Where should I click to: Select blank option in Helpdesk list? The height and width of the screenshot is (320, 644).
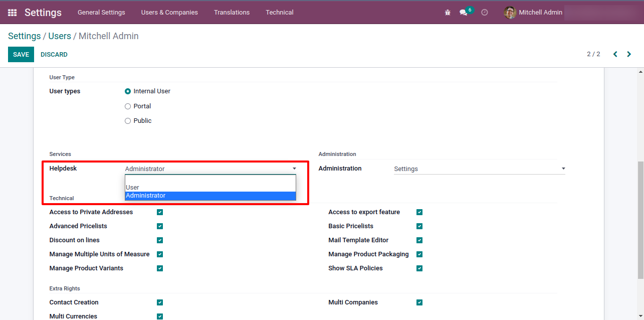click(210, 180)
